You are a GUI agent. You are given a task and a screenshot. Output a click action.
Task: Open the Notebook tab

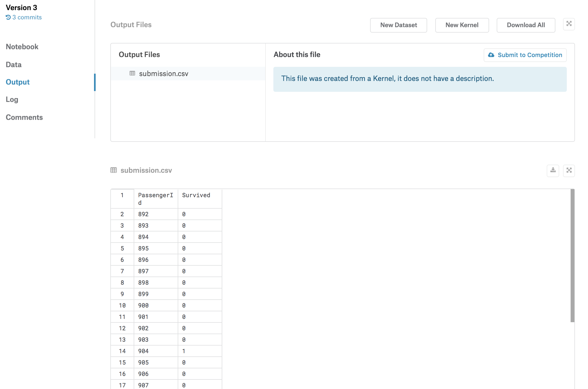[x=22, y=47]
